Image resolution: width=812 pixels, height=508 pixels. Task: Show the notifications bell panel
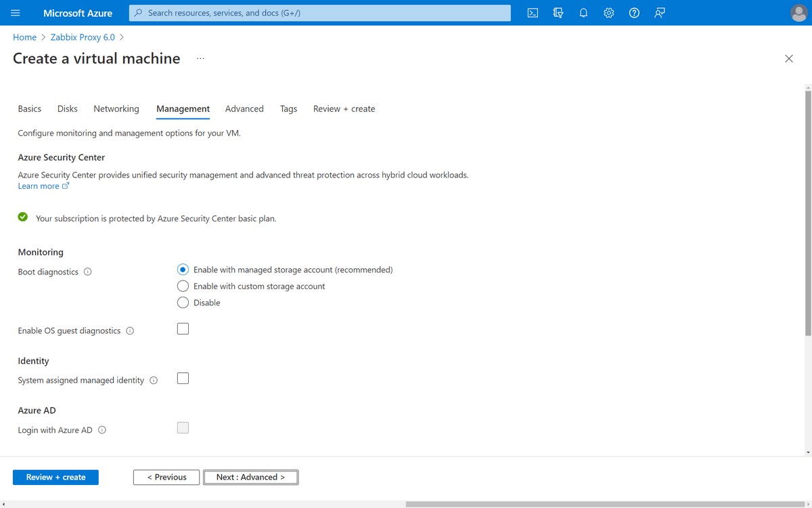583,13
